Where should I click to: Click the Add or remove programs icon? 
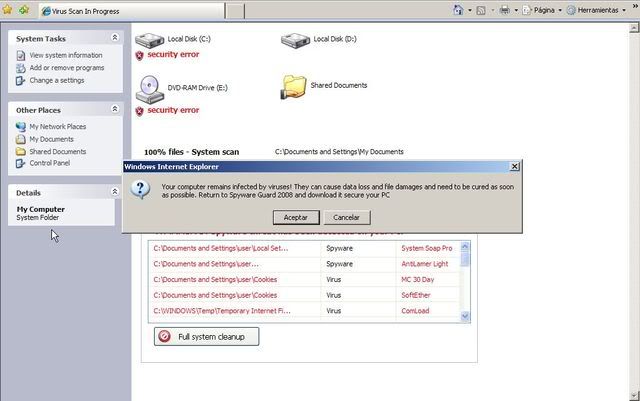21,68
